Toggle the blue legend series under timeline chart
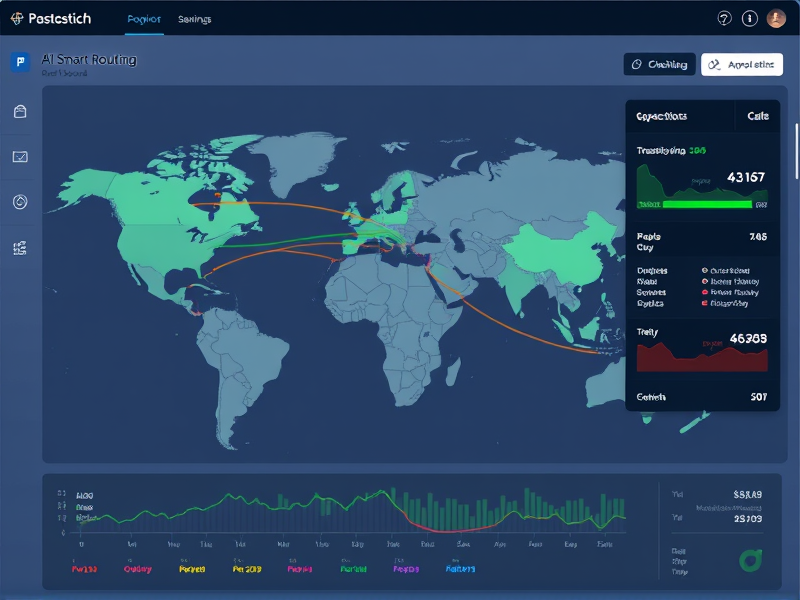Viewport: 800px width, 600px height. coord(460,569)
